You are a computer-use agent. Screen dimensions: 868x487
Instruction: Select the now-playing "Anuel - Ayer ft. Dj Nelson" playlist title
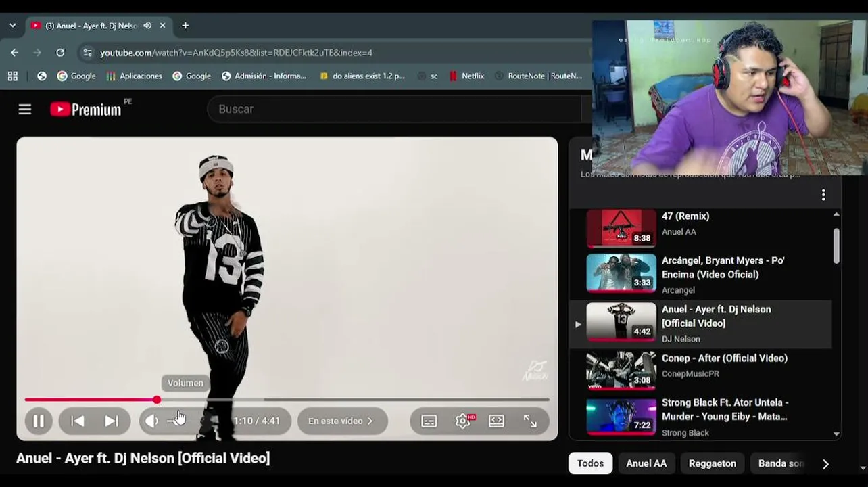pyautogui.click(x=716, y=317)
